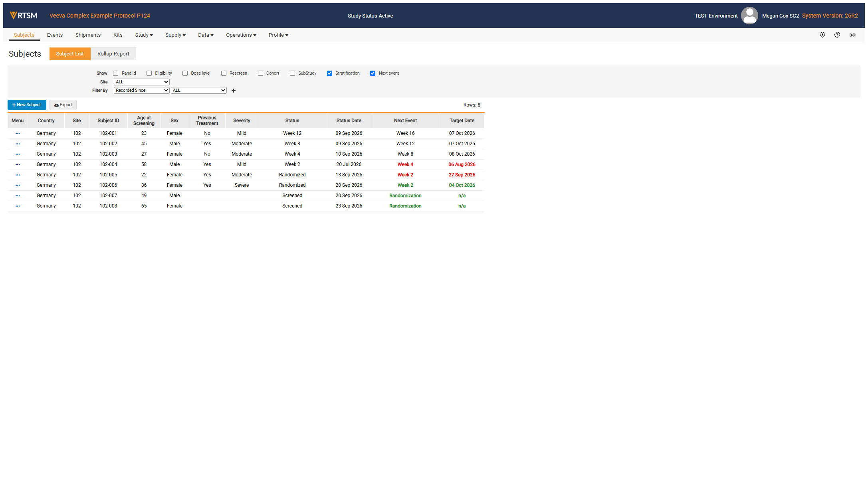Add a filter with the plus icon
Screen dimensions: 868x504
[x=234, y=91]
